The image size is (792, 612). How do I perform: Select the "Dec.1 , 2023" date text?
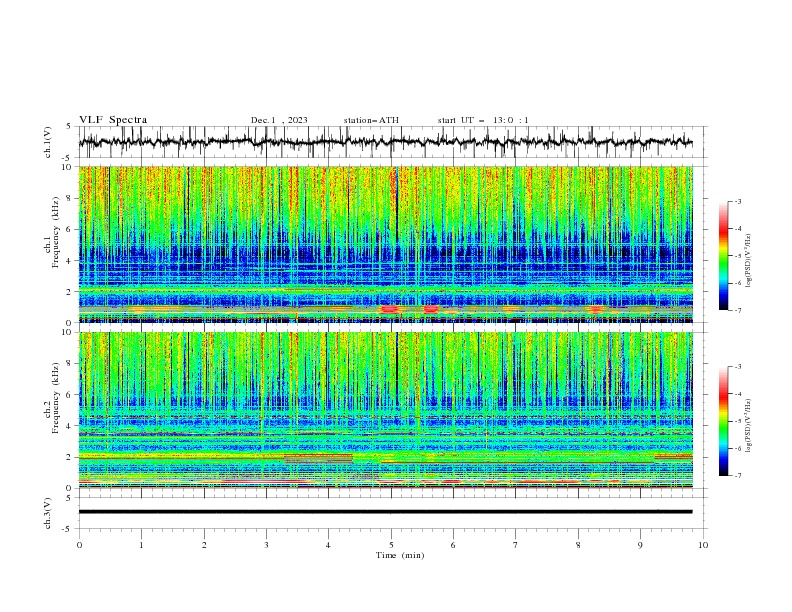pos(279,120)
